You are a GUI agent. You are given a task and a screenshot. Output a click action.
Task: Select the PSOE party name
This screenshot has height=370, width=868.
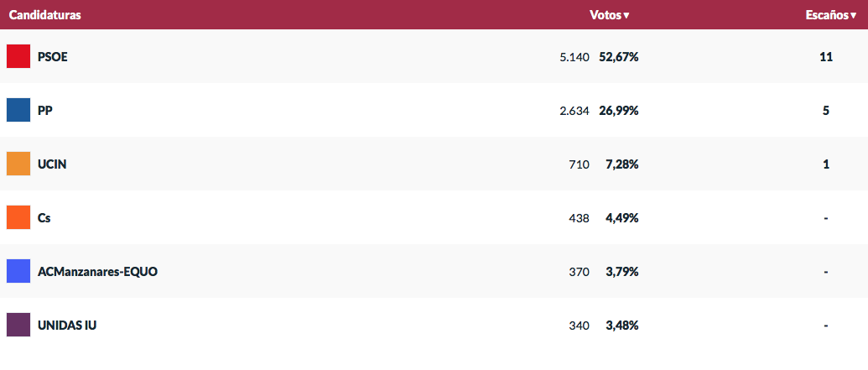[53, 56]
